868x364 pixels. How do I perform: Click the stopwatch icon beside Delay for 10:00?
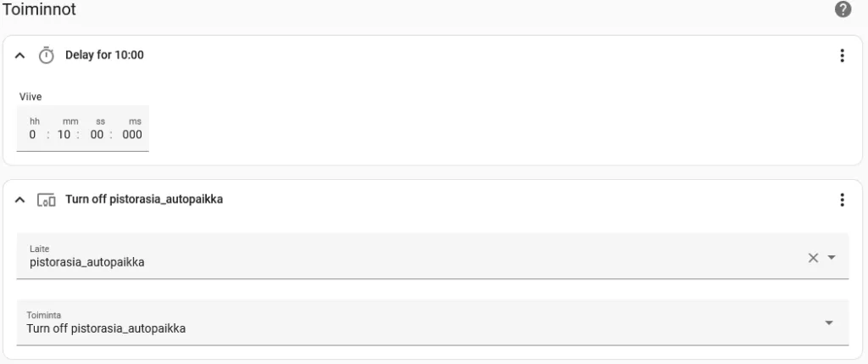coord(46,55)
